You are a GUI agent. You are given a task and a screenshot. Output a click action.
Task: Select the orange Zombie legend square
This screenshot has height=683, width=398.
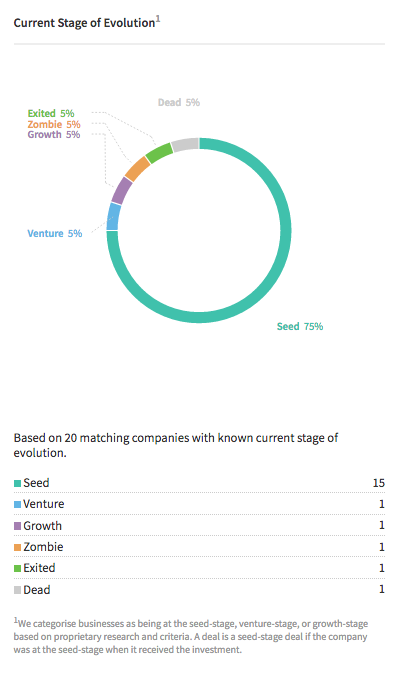[x=17, y=547]
